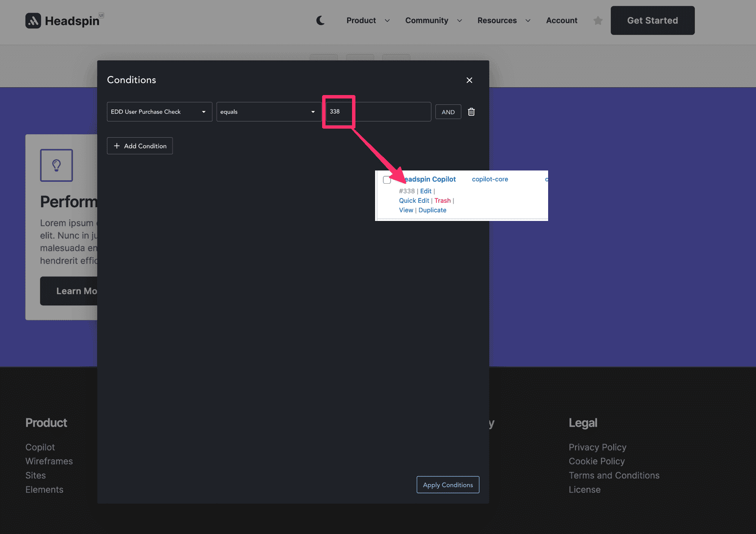Toggle dark mode using the moon icon
Screen dimensions: 756x534
tap(320, 20)
